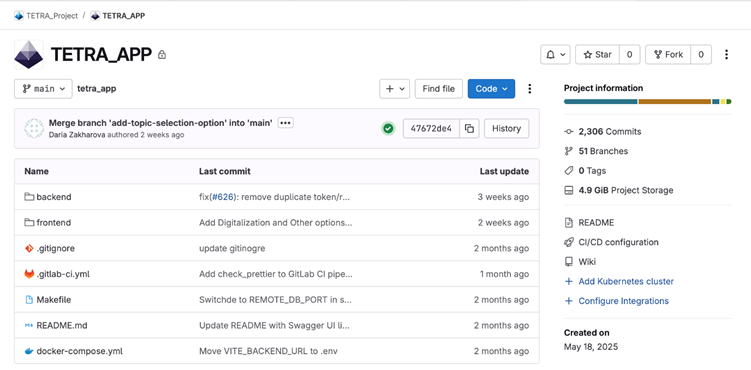Open repository actions kebab next to Code
Image resolution: width=751 pixels, height=370 pixels.
click(529, 89)
